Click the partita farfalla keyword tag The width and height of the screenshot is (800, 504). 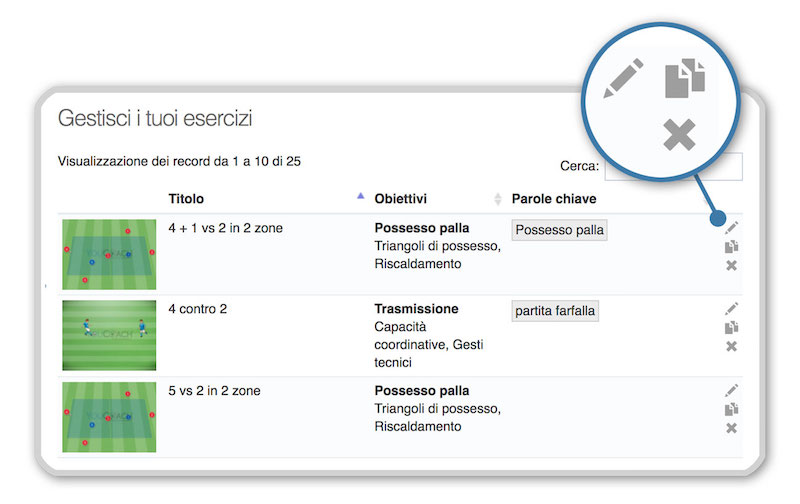click(555, 311)
